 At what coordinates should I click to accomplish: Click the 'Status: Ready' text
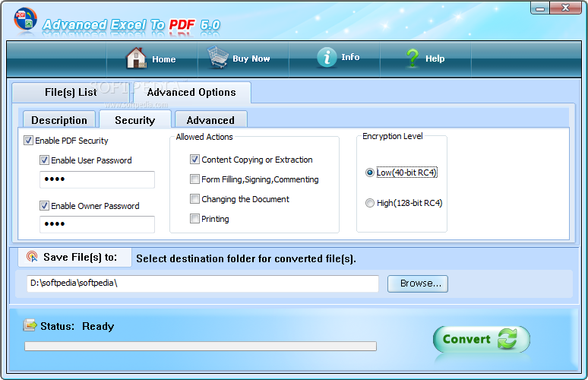point(77,326)
